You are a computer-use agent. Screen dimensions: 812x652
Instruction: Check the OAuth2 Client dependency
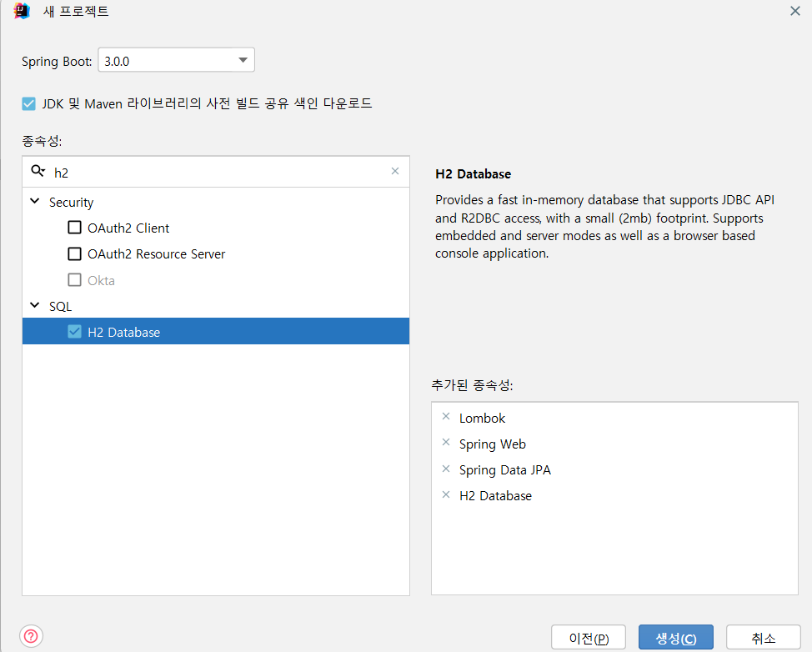(x=74, y=228)
